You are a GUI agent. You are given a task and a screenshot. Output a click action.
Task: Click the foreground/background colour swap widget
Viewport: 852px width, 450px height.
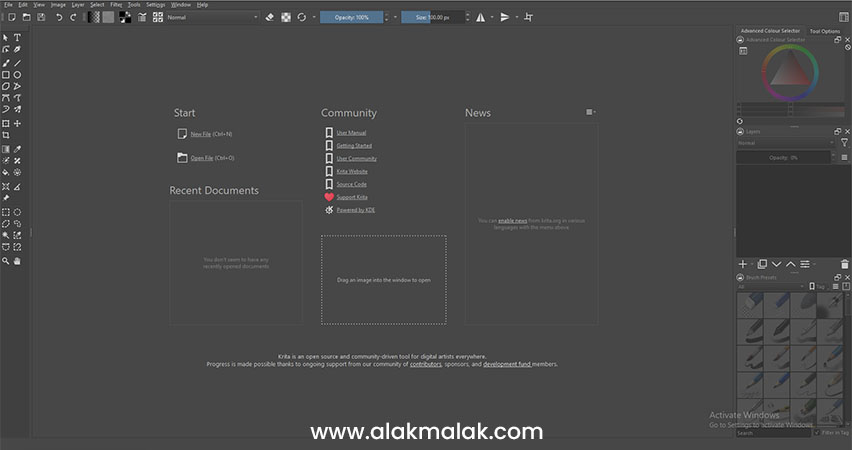[x=125, y=17]
